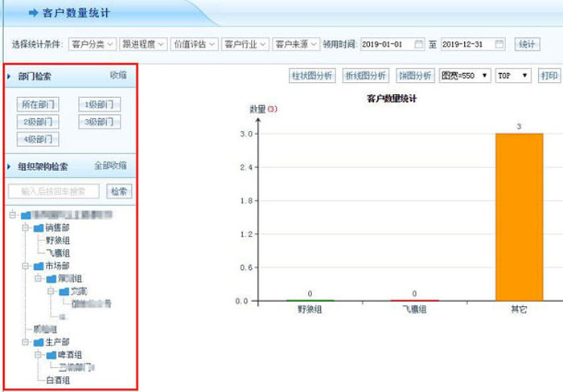563x392 pixels.
Task: Click the 啤酒组 folder icon
Action: pos(52,354)
